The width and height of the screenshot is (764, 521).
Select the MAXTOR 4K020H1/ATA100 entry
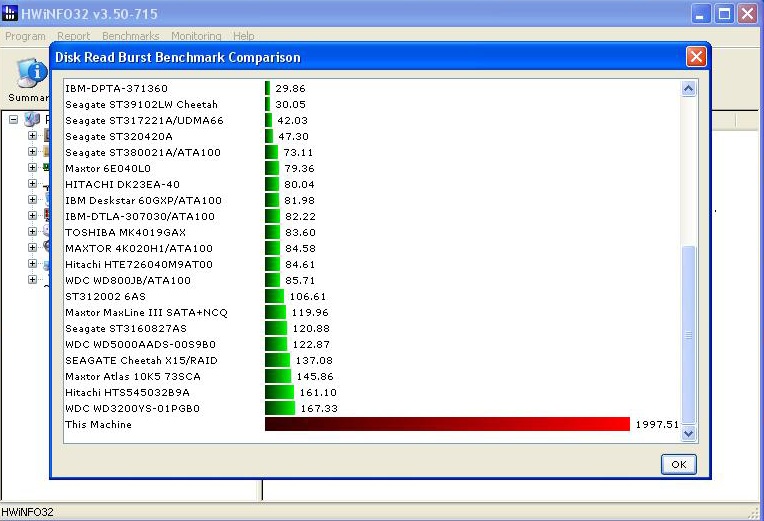click(139, 249)
